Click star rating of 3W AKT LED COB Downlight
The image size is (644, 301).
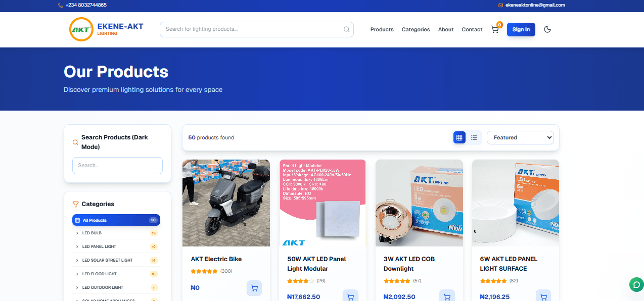click(397, 281)
